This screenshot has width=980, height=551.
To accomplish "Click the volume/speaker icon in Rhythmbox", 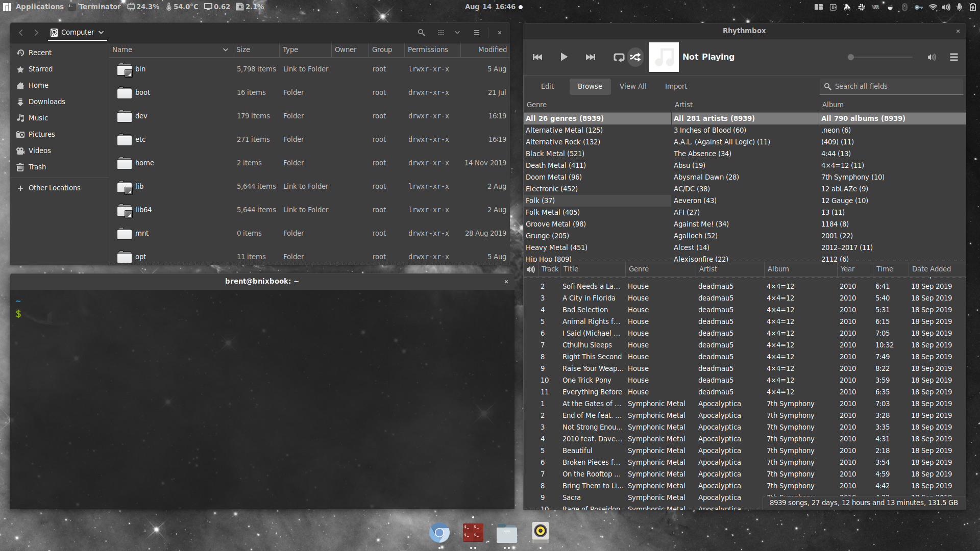I will [932, 57].
